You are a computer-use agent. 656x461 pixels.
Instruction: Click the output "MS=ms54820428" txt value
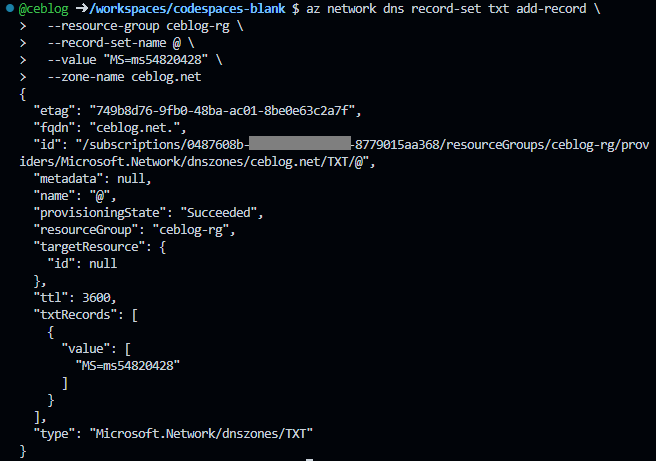pyautogui.click(x=128, y=366)
